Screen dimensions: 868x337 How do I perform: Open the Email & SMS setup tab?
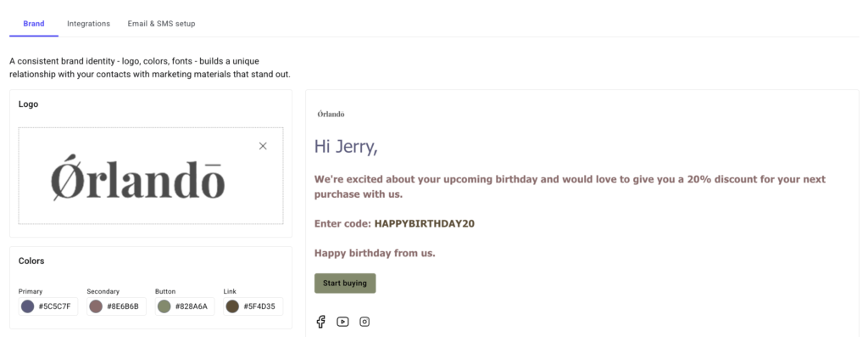(x=161, y=24)
